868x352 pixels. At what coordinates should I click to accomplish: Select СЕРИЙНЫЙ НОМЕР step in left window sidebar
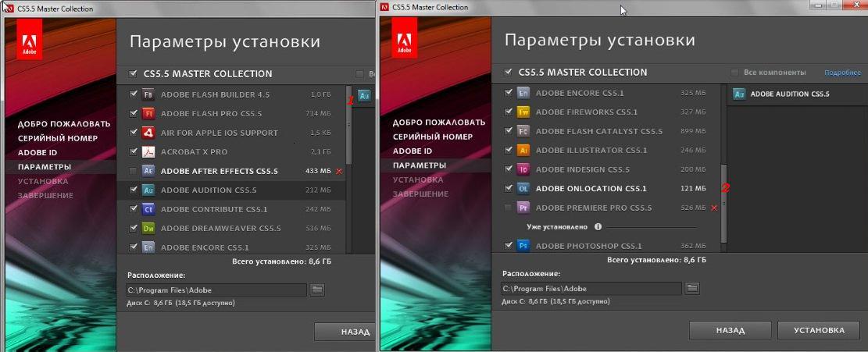point(58,138)
